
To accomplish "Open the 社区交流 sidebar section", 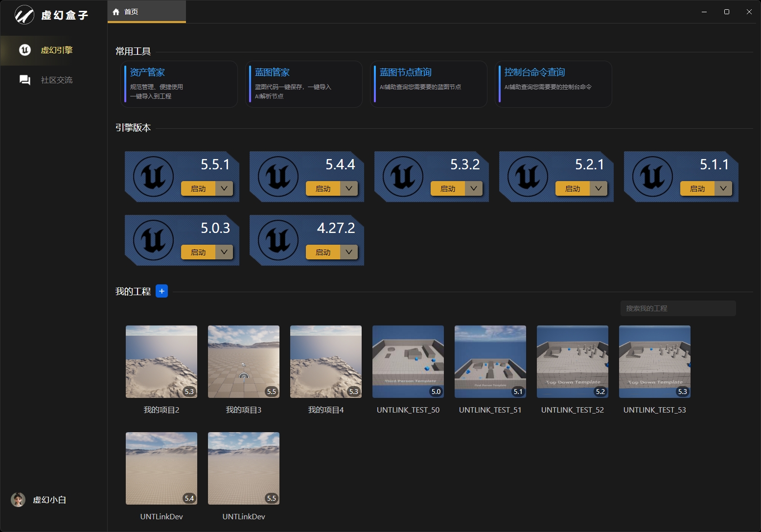I will click(53, 80).
